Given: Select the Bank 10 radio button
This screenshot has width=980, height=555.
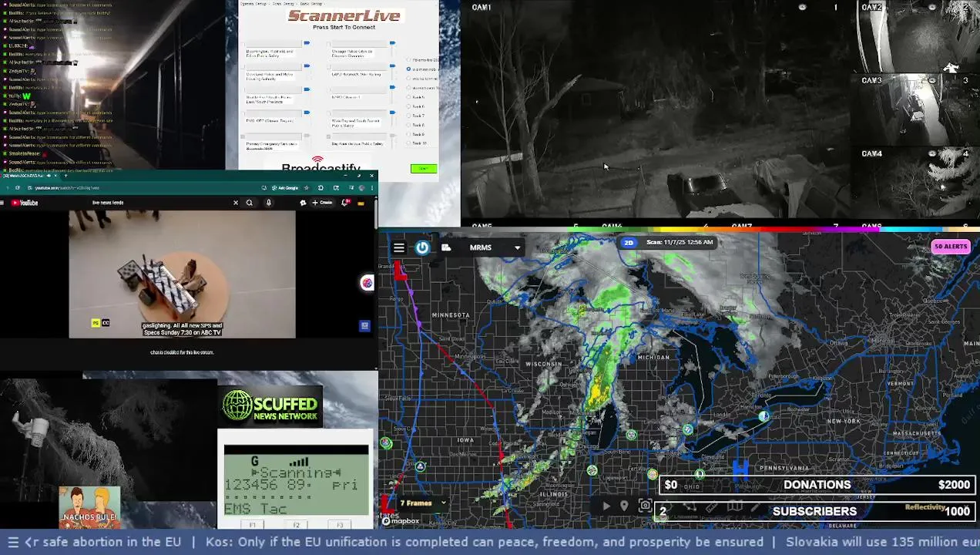Looking at the screenshot, I should pyautogui.click(x=408, y=143).
